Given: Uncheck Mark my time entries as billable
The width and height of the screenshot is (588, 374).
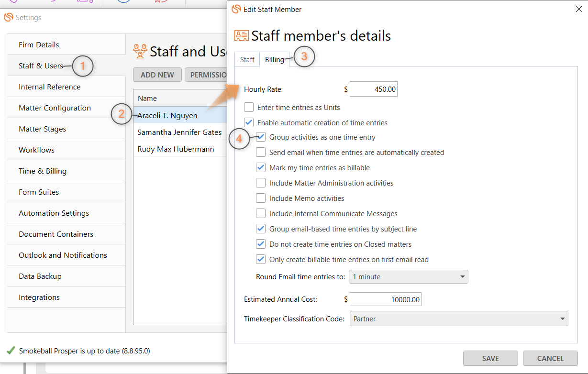Looking at the screenshot, I should click(261, 168).
